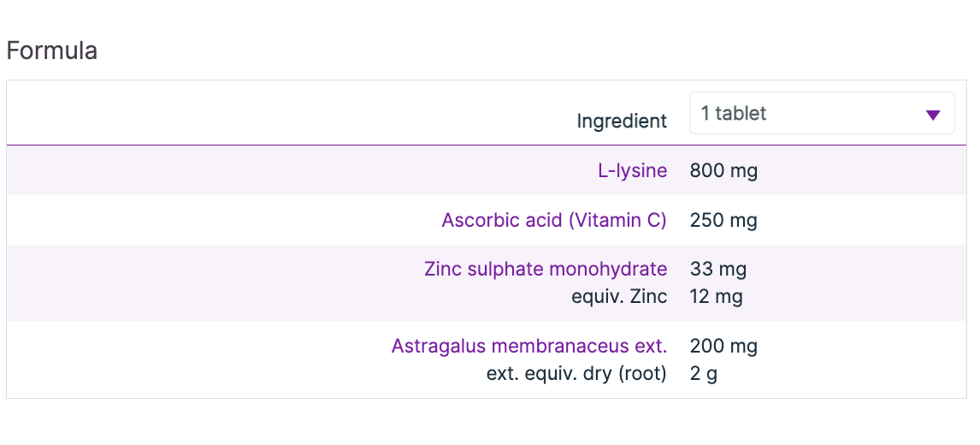Select the 250 mg Vitamin C amount
Image resolution: width=980 pixels, height=445 pixels.
(x=723, y=220)
